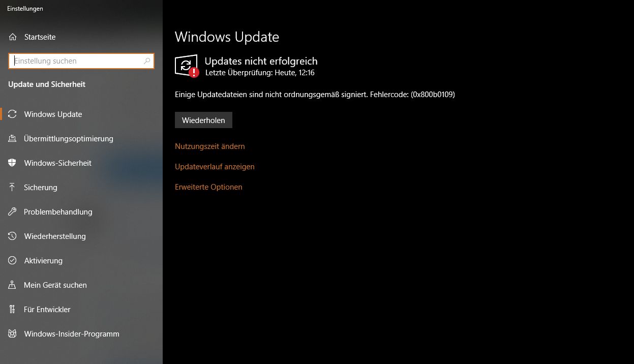Open the Nutzungszeit ändern link
This screenshot has width=634, height=364.
(x=209, y=146)
